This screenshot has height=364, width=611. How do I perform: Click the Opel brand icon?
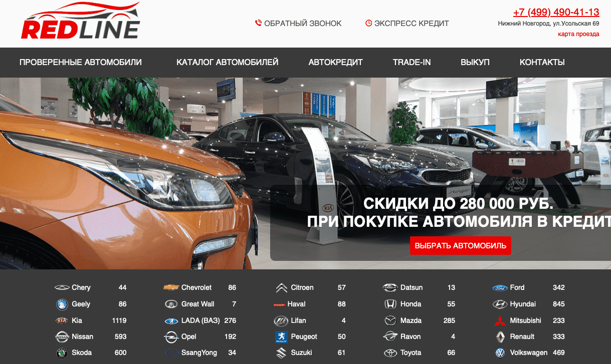pyautogui.click(x=171, y=337)
